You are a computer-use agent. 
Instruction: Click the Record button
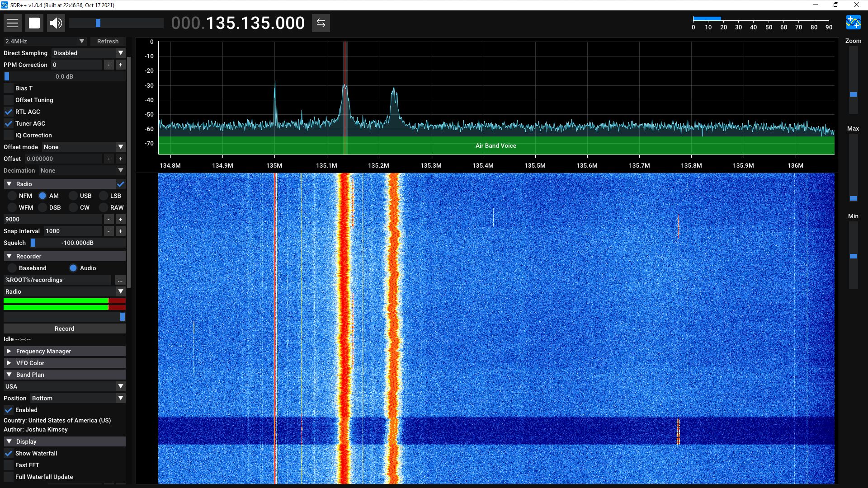(x=64, y=328)
